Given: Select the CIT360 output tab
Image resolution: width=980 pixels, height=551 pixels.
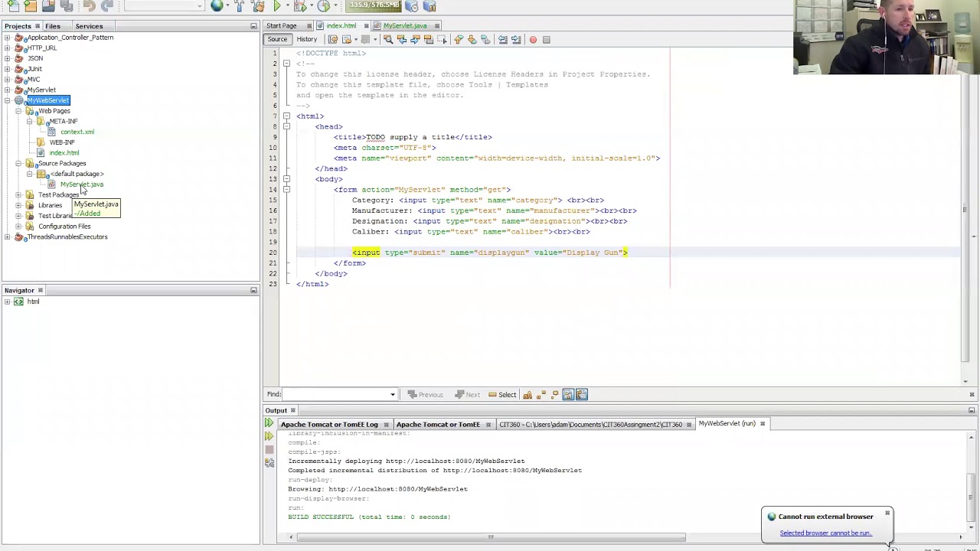Looking at the screenshot, I should coord(590,424).
